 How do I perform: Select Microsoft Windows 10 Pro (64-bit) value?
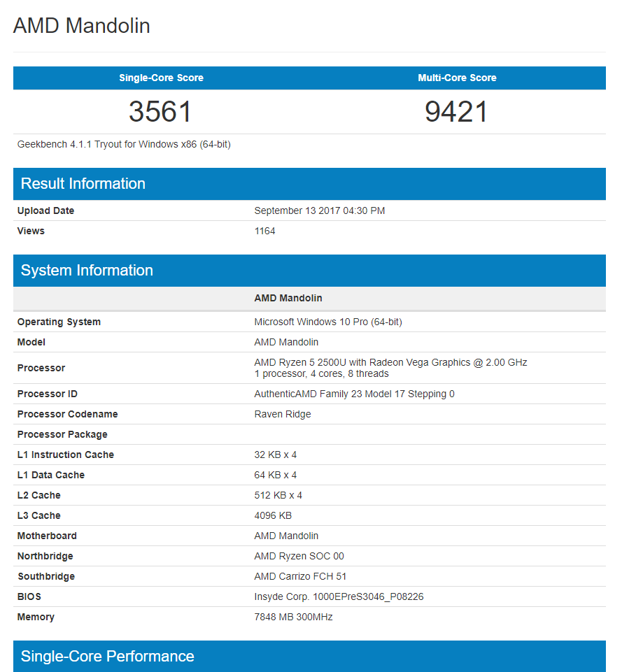[328, 322]
